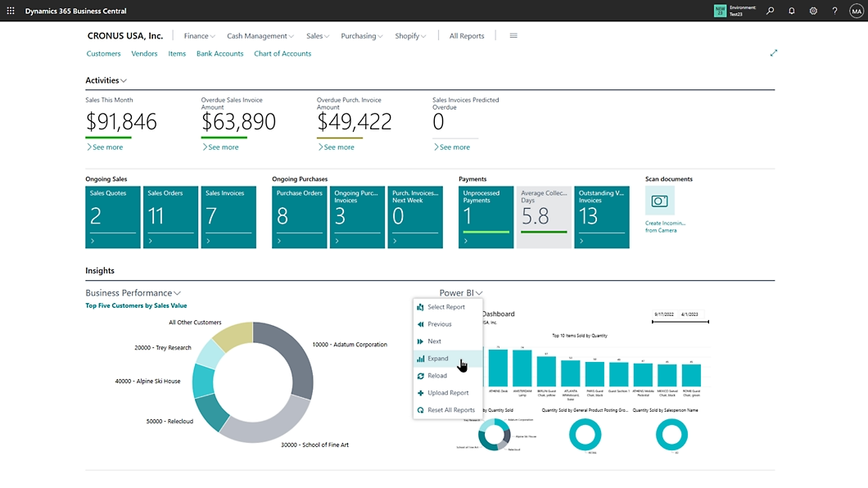Open the Microsoft app launcher grid icon
Screen dimensions: 868x488
(x=10, y=11)
